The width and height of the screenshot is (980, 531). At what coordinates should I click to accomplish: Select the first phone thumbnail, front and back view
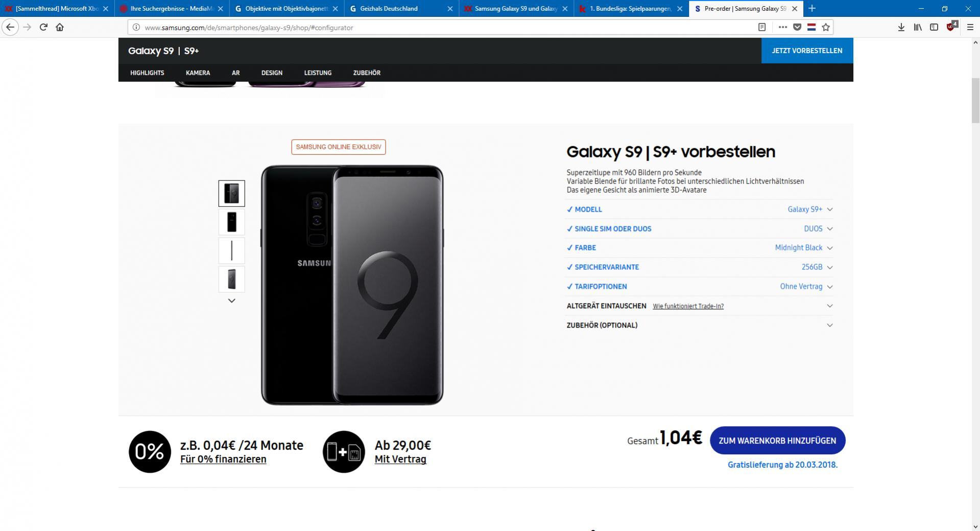point(231,193)
